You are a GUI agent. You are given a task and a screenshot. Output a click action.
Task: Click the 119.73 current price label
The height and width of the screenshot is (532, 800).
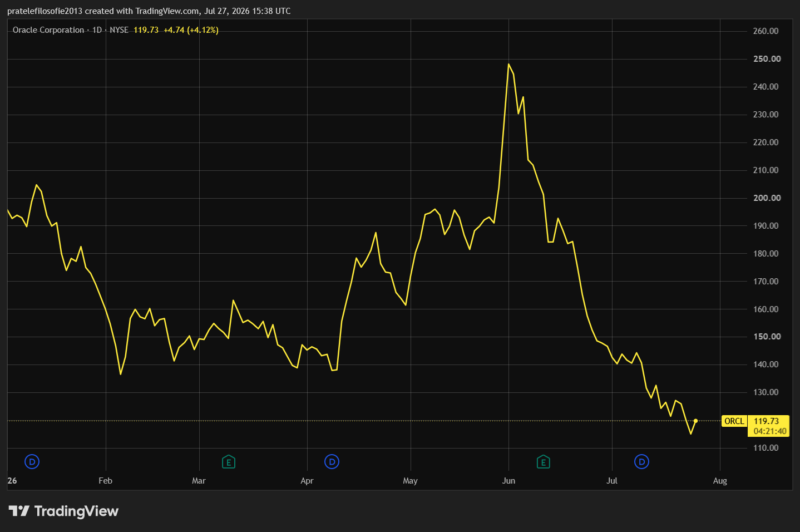coord(766,421)
